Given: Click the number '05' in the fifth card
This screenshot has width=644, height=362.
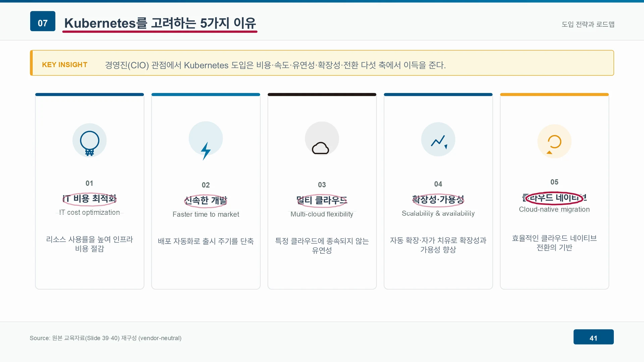Looking at the screenshot, I should (x=554, y=182).
